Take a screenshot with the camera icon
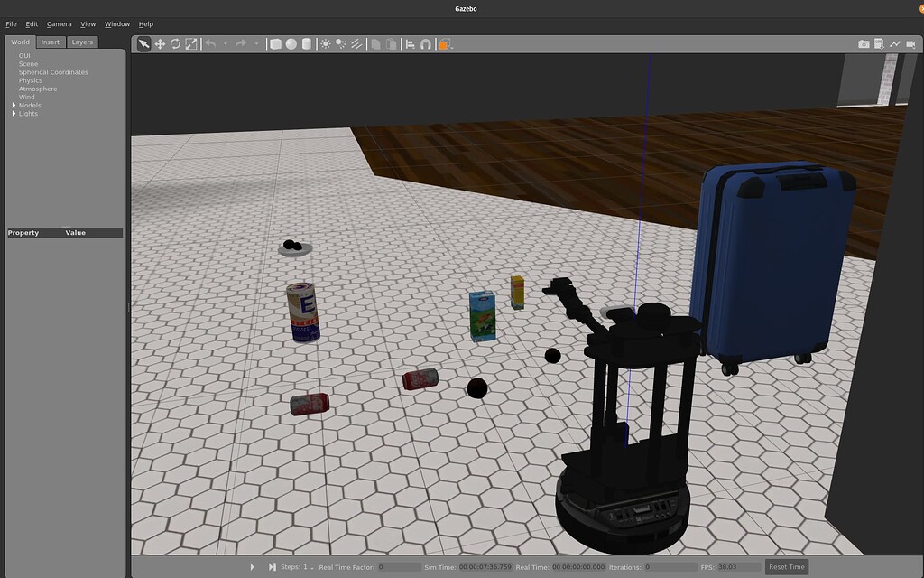 pyautogui.click(x=864, y=43)
